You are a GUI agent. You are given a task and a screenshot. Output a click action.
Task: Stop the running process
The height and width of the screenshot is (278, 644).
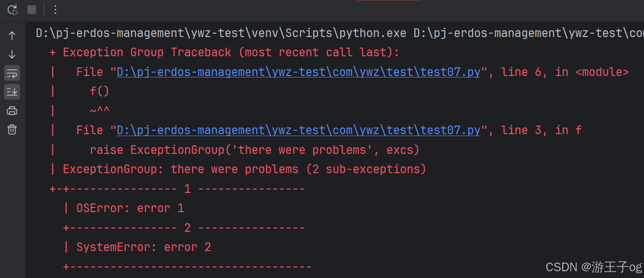coord(32,10)
